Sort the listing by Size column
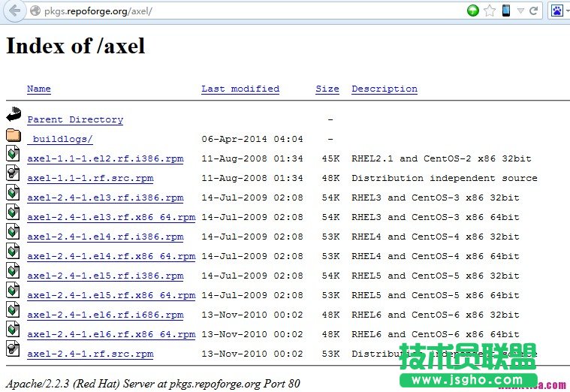The height and width of the screenshot is (392, 570). pos(327,89)
